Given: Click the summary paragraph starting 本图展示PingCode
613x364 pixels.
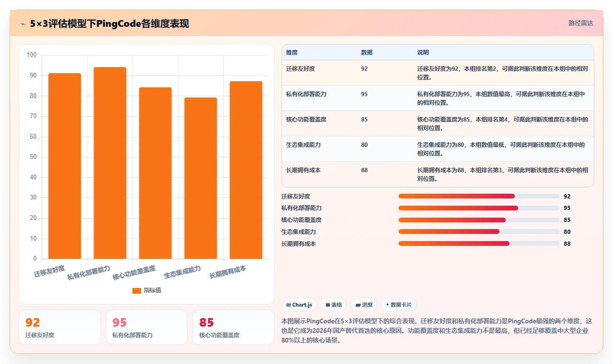Looking at the screenshot, I should pos(438,331).
